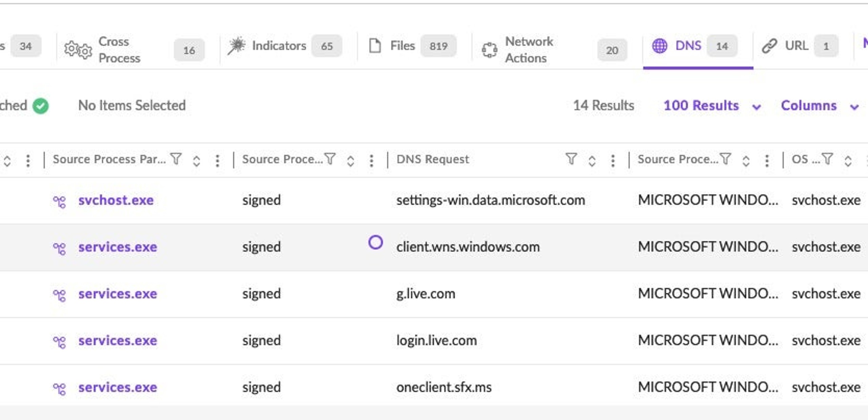The image size is (868, 420).
Task: Click the Cross Process gears icon
Action: 78,50
